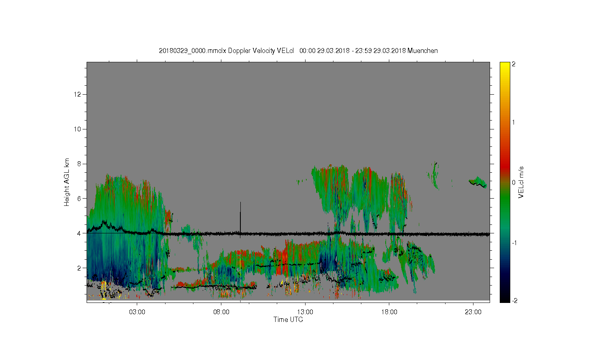Click the height tick label '10'
This screenshot has width=607, height=364.
coord(78,129)
